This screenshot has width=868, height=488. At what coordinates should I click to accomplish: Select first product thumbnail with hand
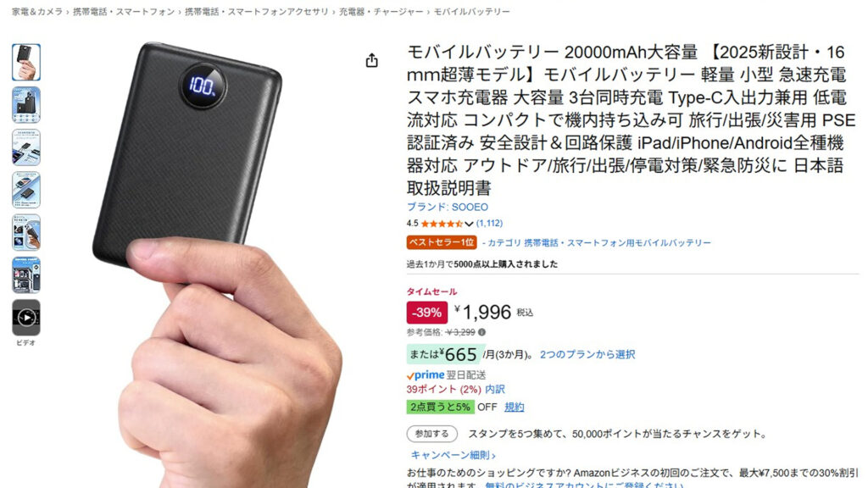pos(26,62)
